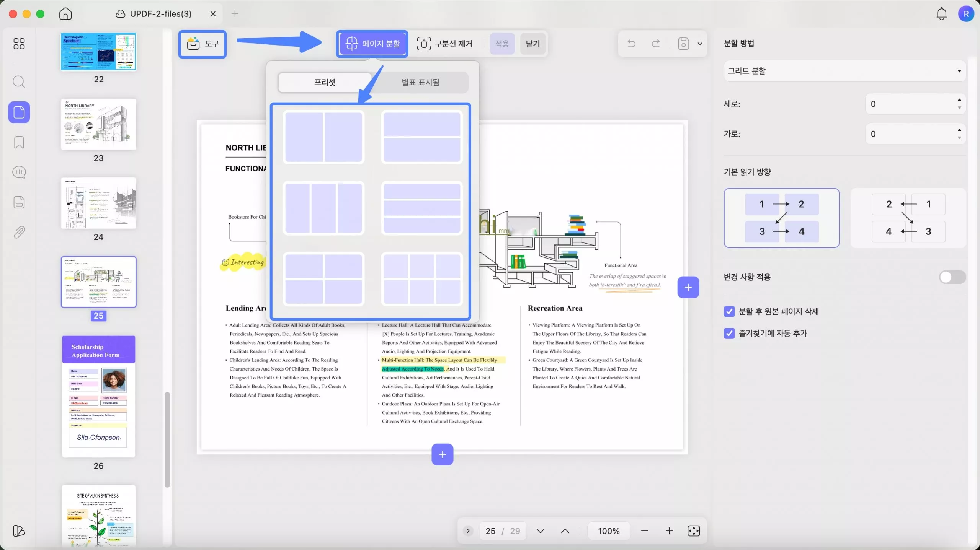980x550 pixels.
Task: Uncheck 즐겨찾기에 자동 추가 checkbox
Action: coord(729,333)
